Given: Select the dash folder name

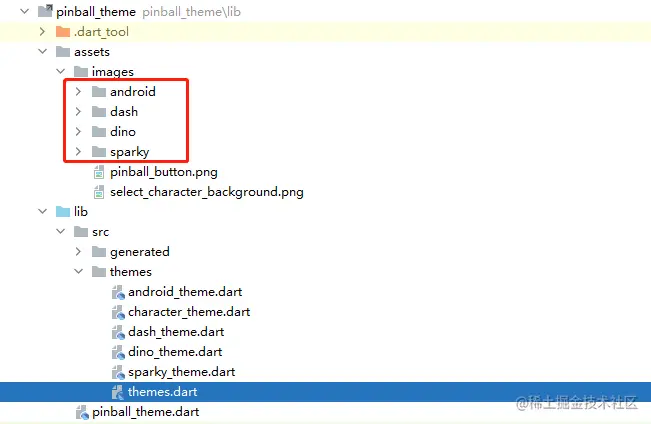Looking at the screenshot, I should 124,111.
